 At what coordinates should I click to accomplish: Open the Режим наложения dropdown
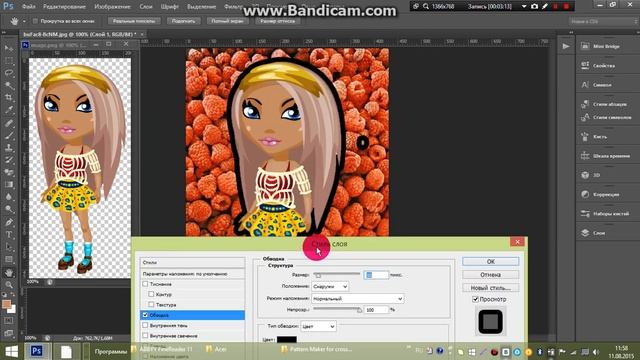tap(358, 299)
